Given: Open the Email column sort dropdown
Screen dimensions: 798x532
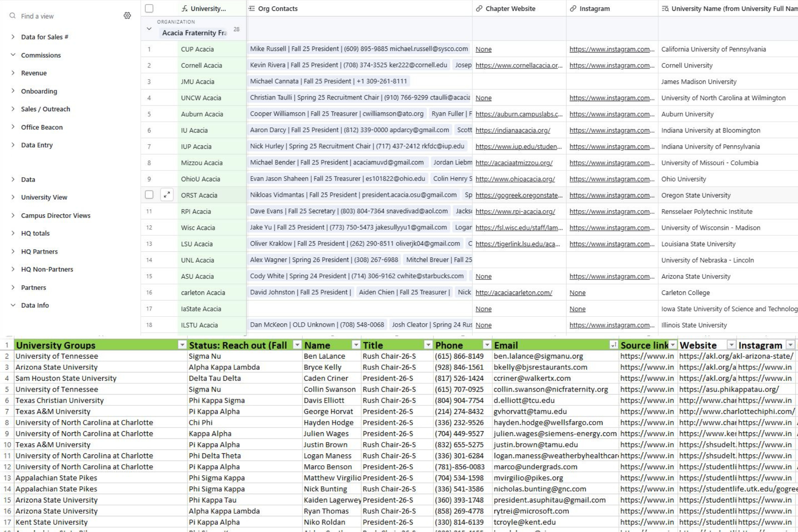Looking at the screenshot, I should pos(613,345).
